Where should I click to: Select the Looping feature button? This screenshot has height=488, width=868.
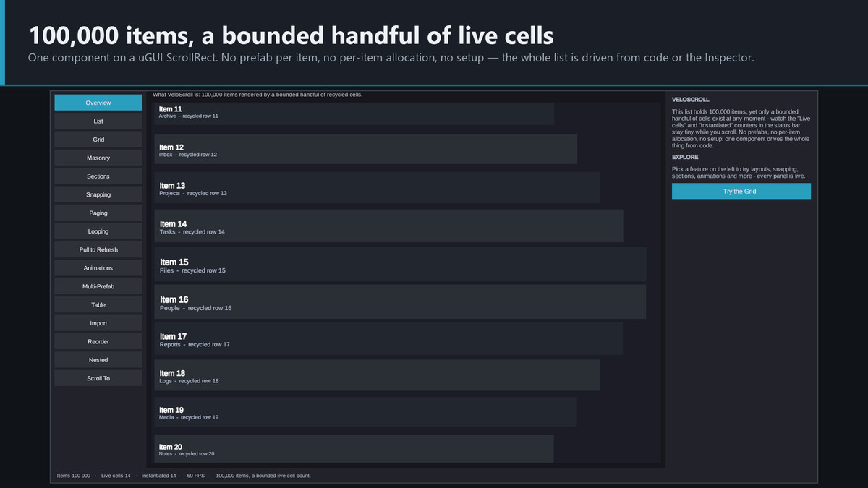(98, 231)
